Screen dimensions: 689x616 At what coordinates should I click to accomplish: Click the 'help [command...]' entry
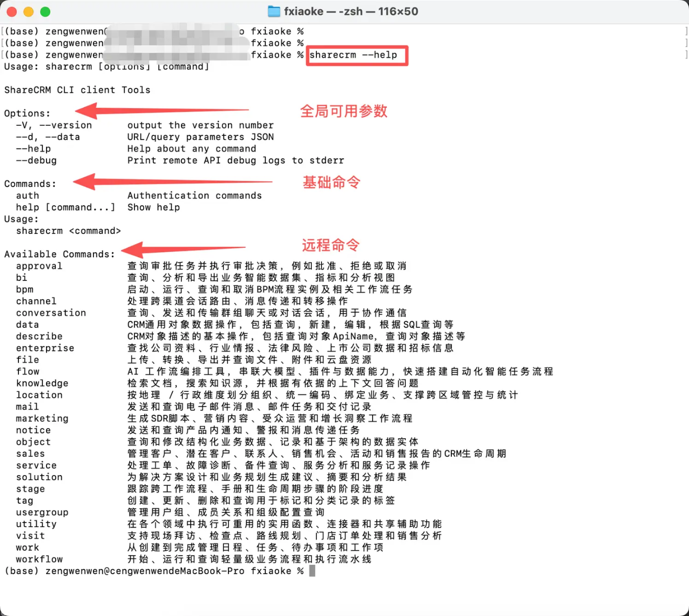(65, 207)
